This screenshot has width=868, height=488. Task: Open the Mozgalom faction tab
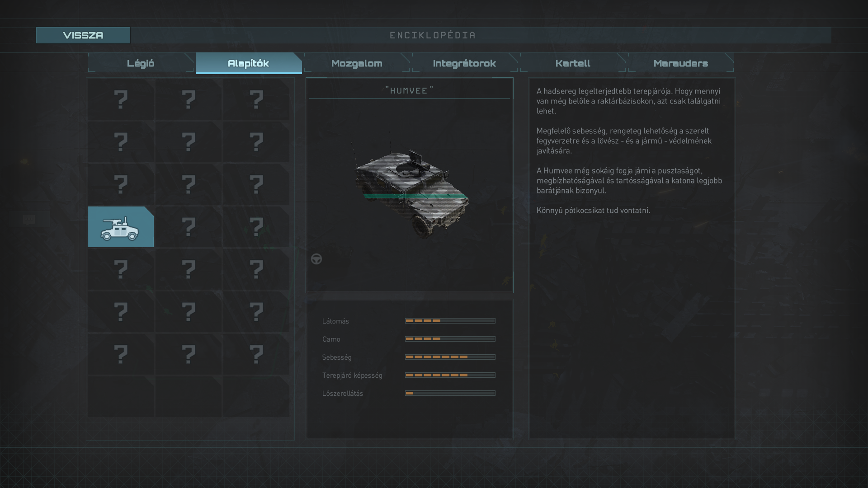click(357, 63)
